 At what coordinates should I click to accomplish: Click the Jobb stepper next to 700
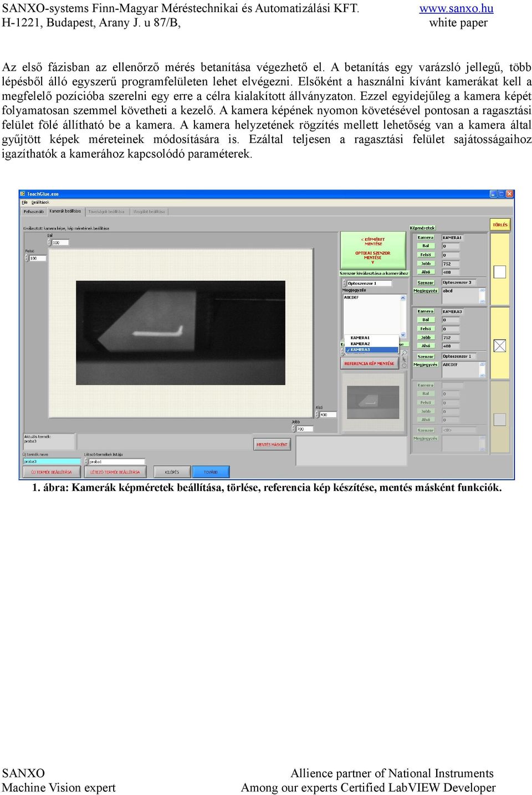(x=294, y=429)
